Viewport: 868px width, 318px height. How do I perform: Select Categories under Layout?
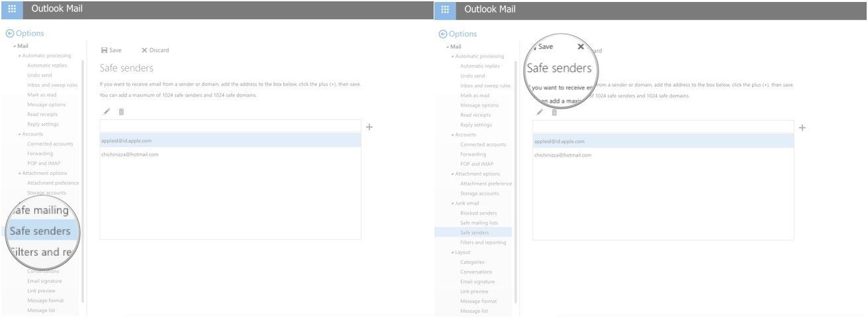pyautogui.click(x=472, y=262)
